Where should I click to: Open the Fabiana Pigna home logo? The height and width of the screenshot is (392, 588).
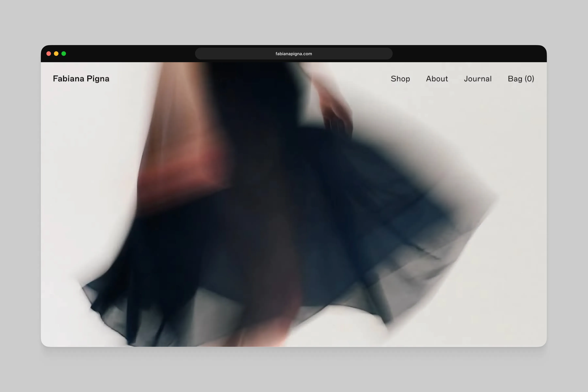81,79
